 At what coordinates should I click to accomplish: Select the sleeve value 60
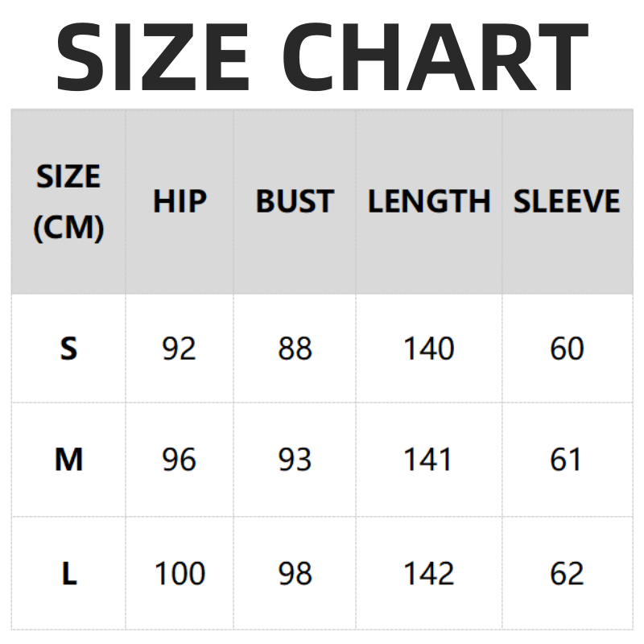(567, 349)
